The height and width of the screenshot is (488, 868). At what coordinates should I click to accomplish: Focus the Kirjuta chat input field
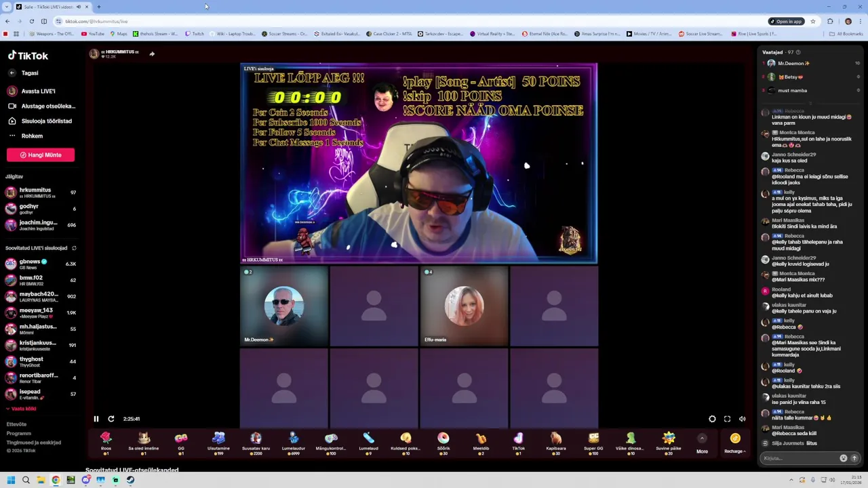pyautogui.click(x=800, y=458)
